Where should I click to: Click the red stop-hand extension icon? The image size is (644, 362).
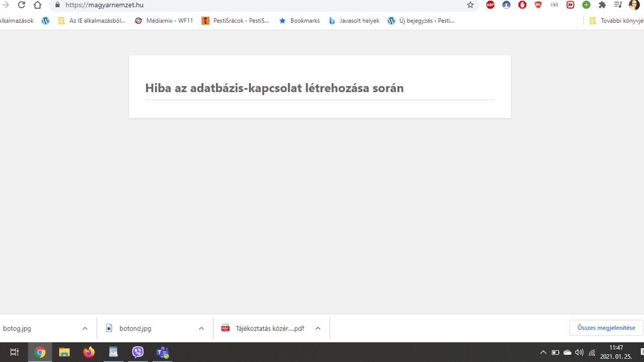tap(522, 5)
